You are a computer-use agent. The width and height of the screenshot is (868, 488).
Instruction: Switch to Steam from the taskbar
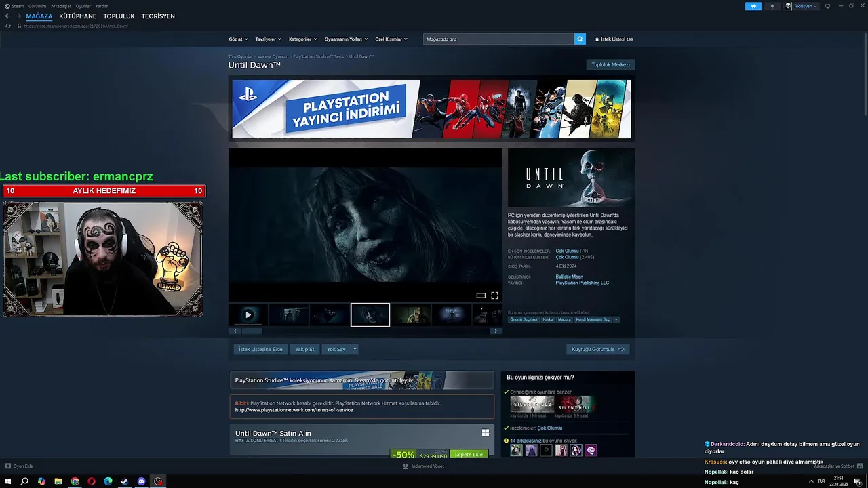[124, 481]
